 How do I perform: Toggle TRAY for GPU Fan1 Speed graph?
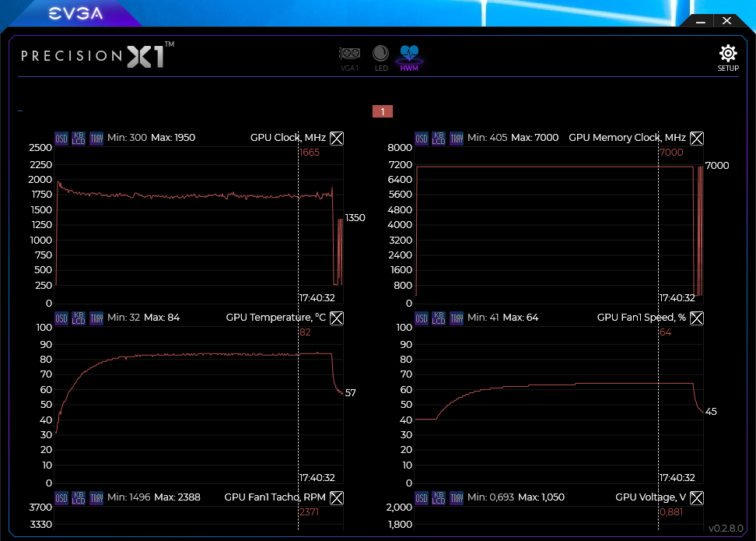(x=457, y=318)
